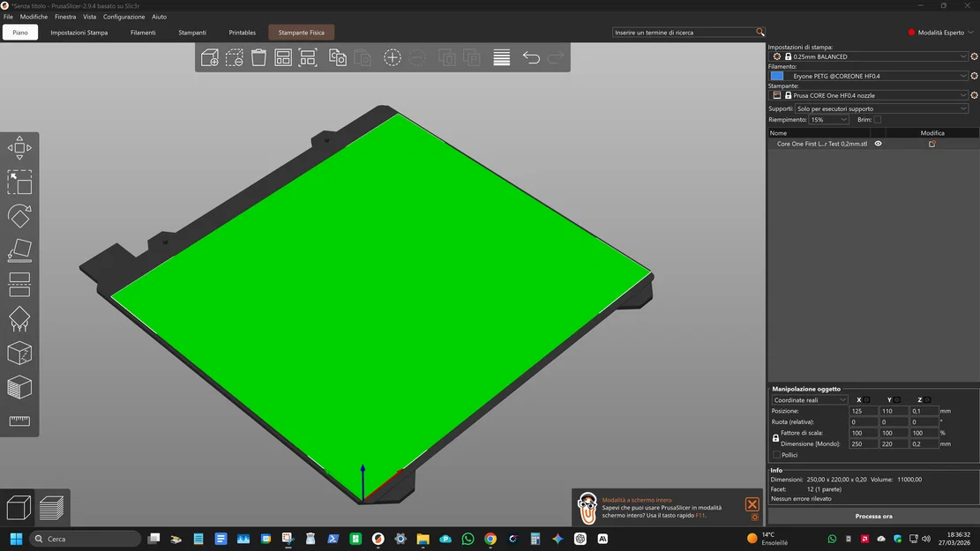Open the Configurazione menu
This screenshot has width=980, height=551.
point(123,17)
